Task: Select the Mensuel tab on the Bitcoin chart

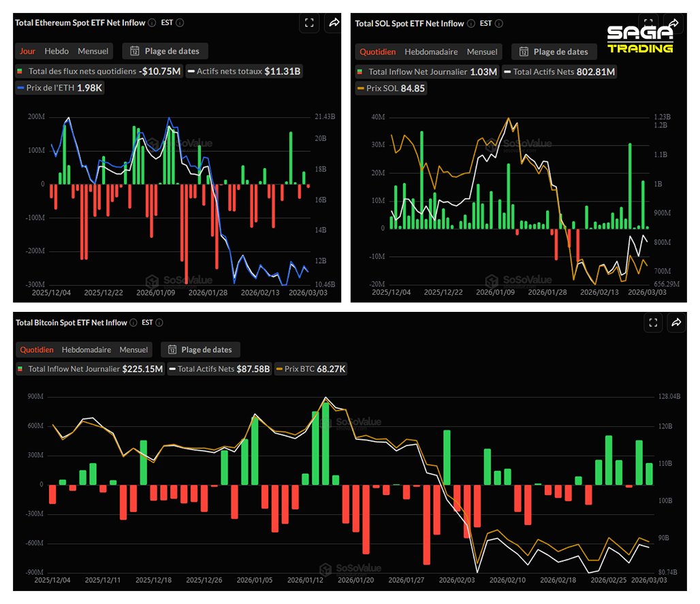Action: pos(133,349)
